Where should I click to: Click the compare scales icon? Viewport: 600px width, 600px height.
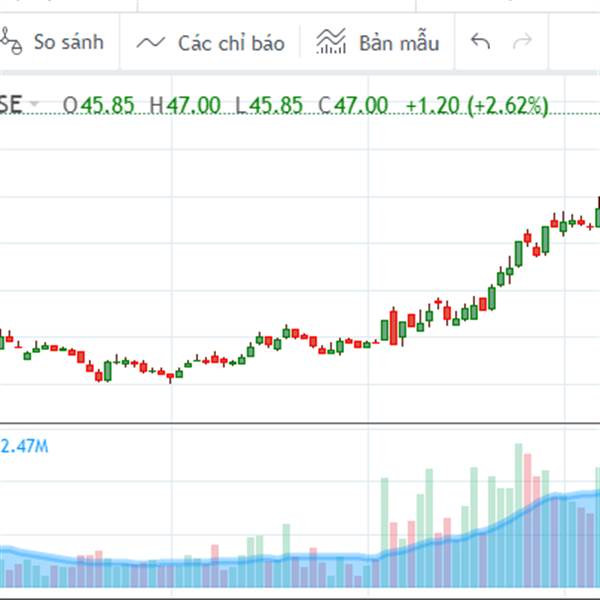11,41
